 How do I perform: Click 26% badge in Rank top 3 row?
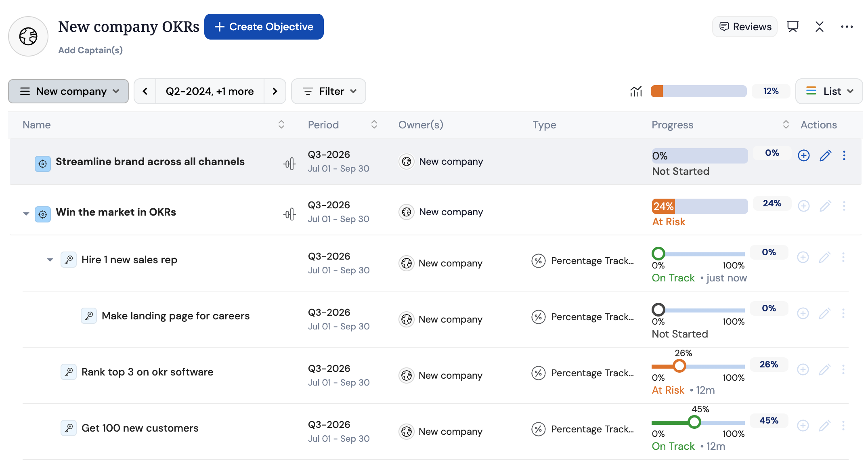[x=769, y=365]
